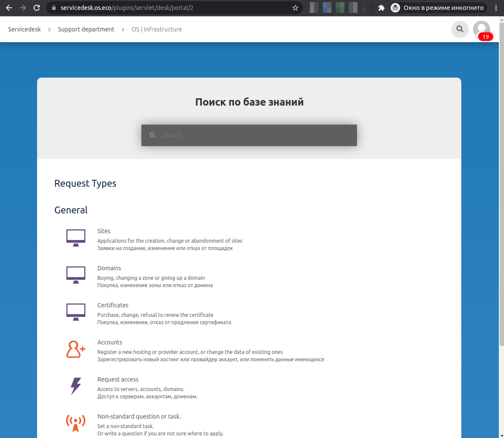Screen dimensions: 504x438
Task: Reload the page
Action: [x=37, y=8]
